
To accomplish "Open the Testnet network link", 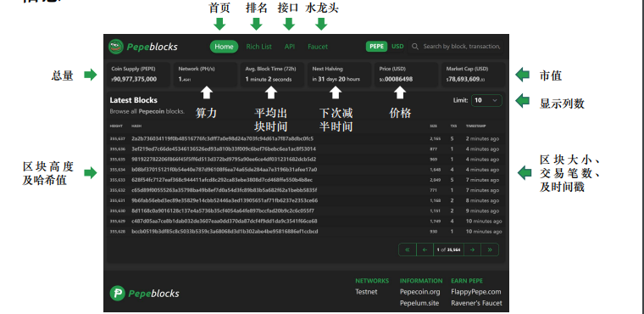I will (x=366, y=292).
